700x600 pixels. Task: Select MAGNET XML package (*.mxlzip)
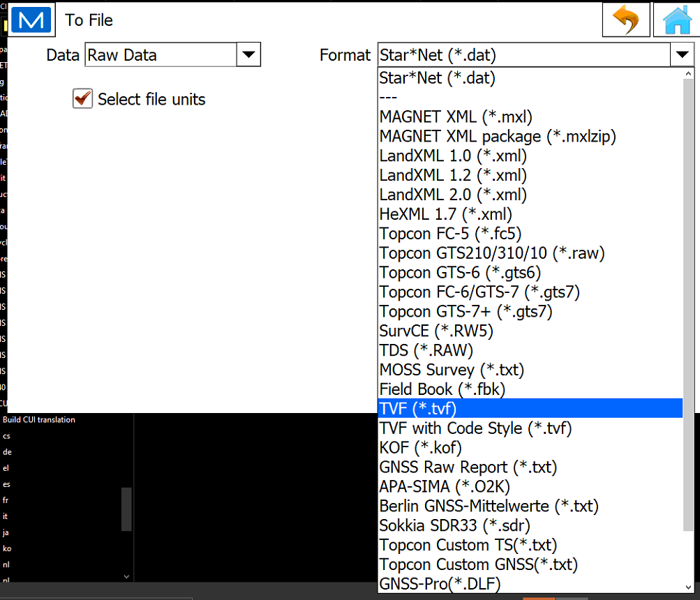(x=530, y=136)
